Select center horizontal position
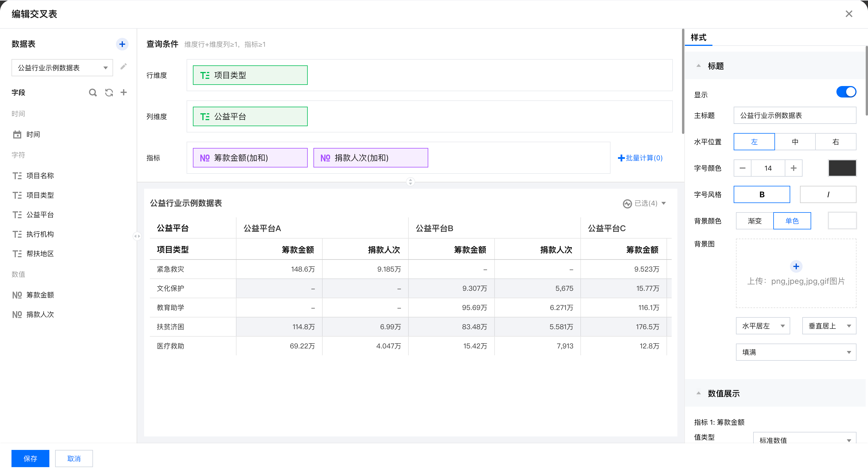868x472 pixels. [x=795, y=142]
